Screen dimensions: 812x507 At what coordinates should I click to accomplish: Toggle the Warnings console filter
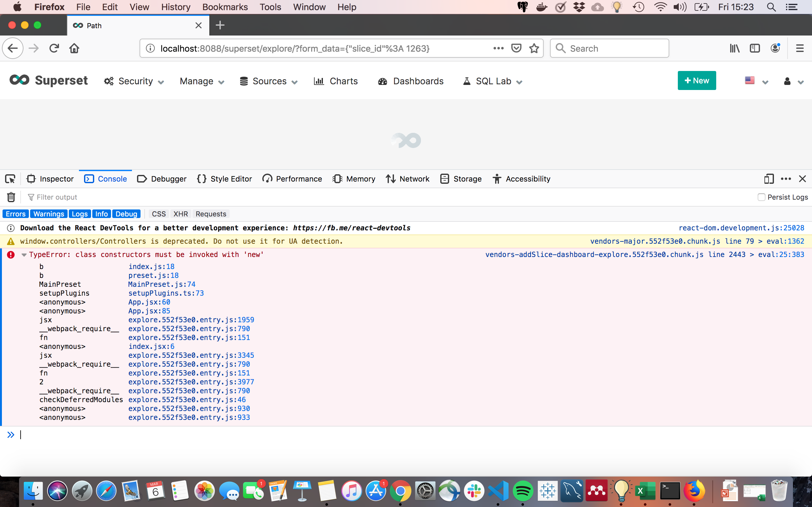click(48, 214)
